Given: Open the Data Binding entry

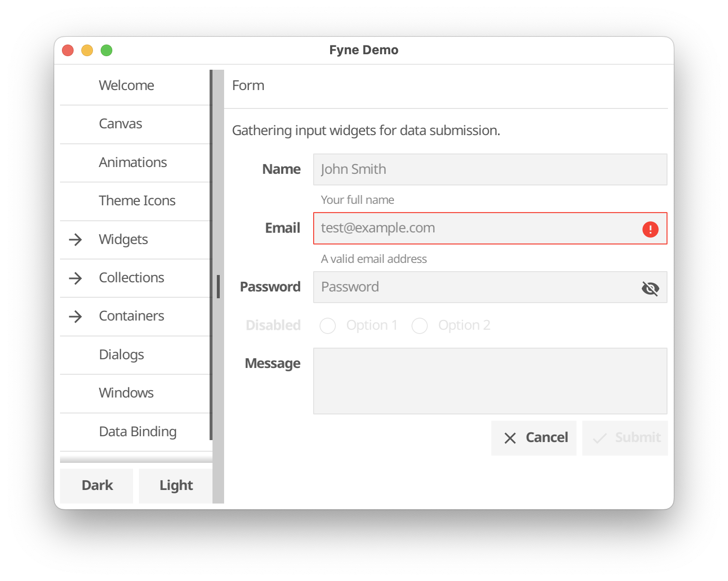Looking at the screenshot, I should pyautogui.click(x=136, y=432).
